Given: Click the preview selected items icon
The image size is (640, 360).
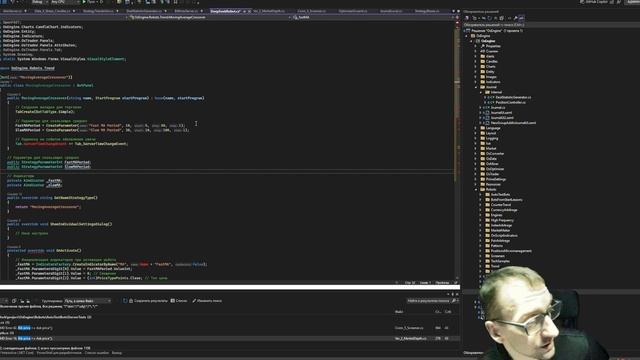Looking at the screenshot, I should [522, 18].
